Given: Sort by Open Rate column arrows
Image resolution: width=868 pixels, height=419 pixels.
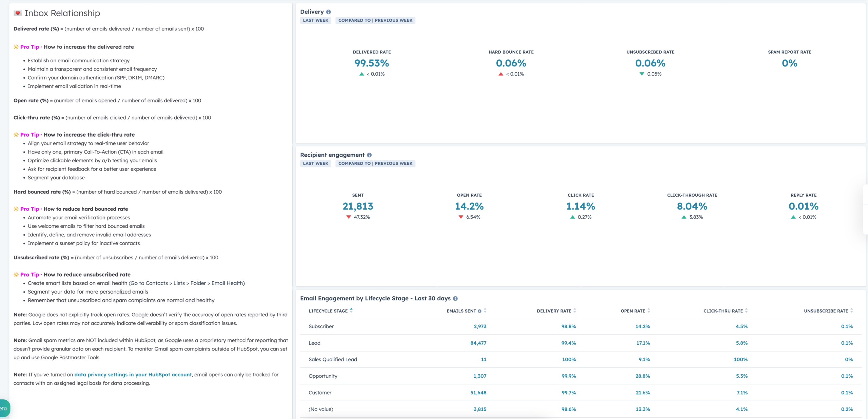Looking at the screenshot, I should [x=649, y=311].
